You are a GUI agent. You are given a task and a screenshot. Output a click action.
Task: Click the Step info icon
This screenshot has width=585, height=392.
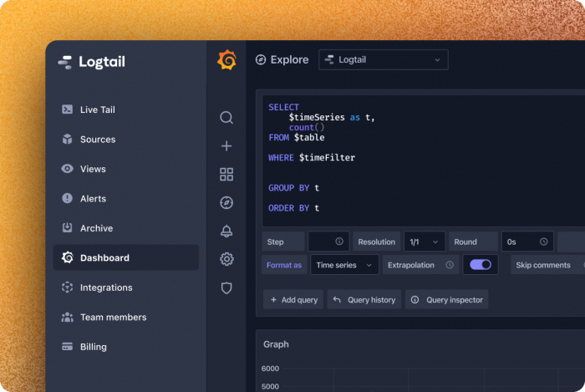point(339,242)
